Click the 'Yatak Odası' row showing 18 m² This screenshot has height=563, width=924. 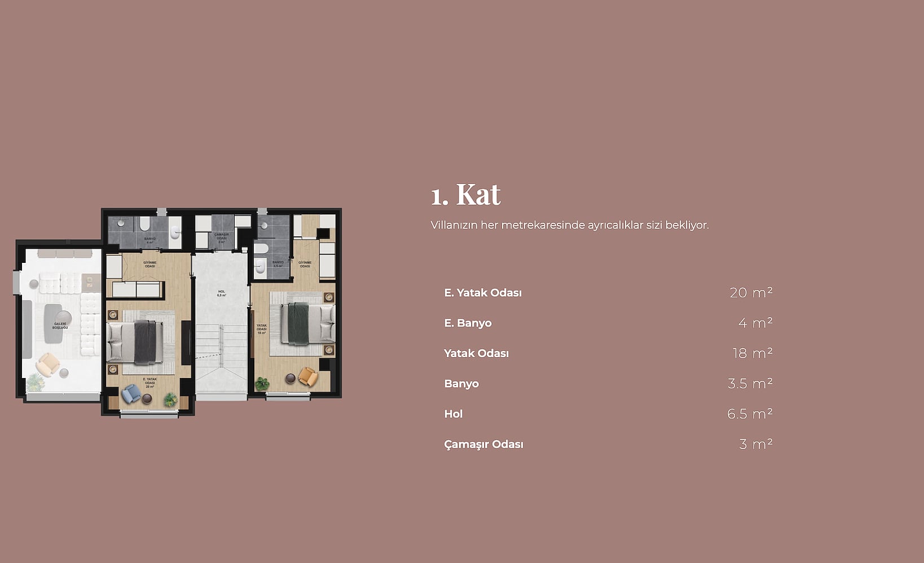tap(608, 353)
